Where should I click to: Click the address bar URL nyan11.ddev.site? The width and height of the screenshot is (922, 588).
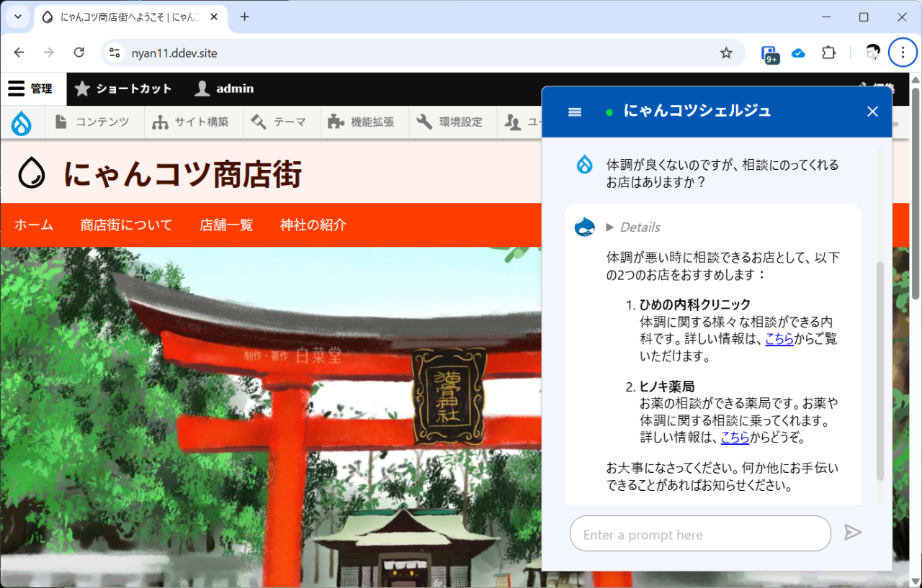[174, 53]
